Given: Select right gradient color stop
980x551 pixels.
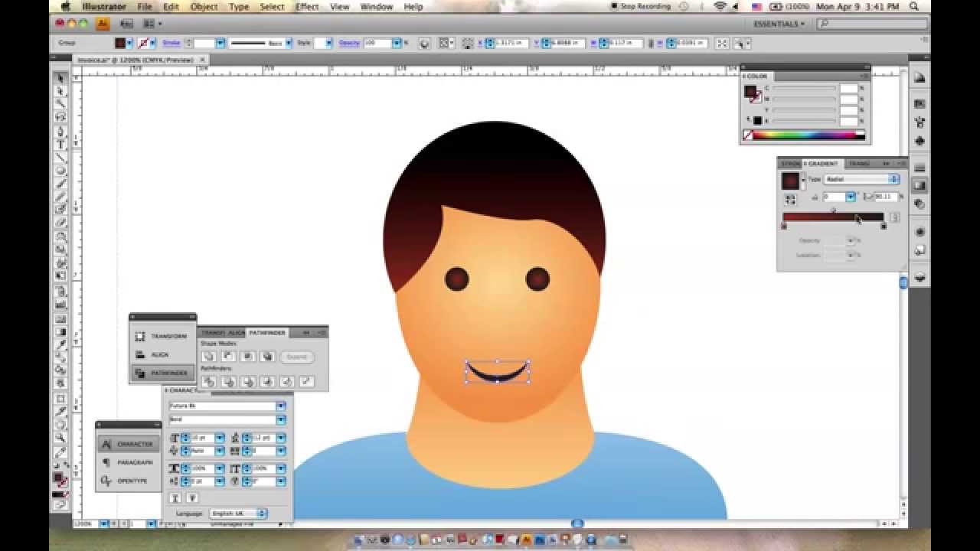Looking at the screenshot, I should [x=884, y=226].
